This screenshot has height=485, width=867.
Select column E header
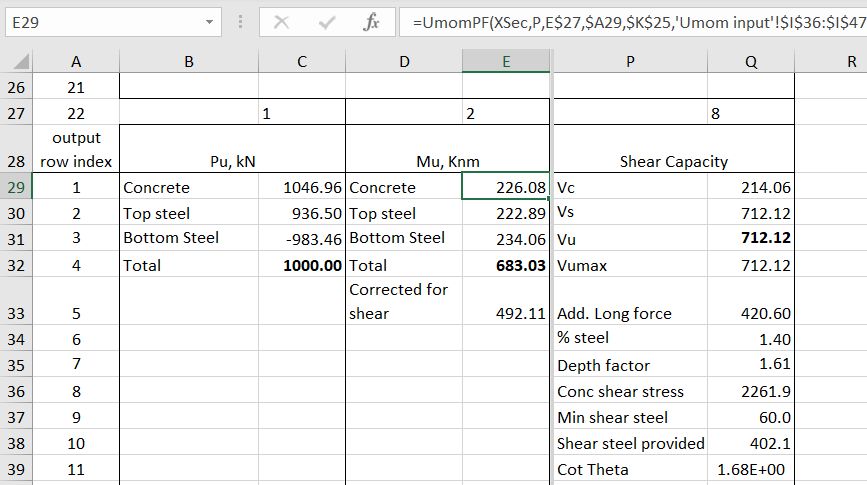tap(506, 61)
